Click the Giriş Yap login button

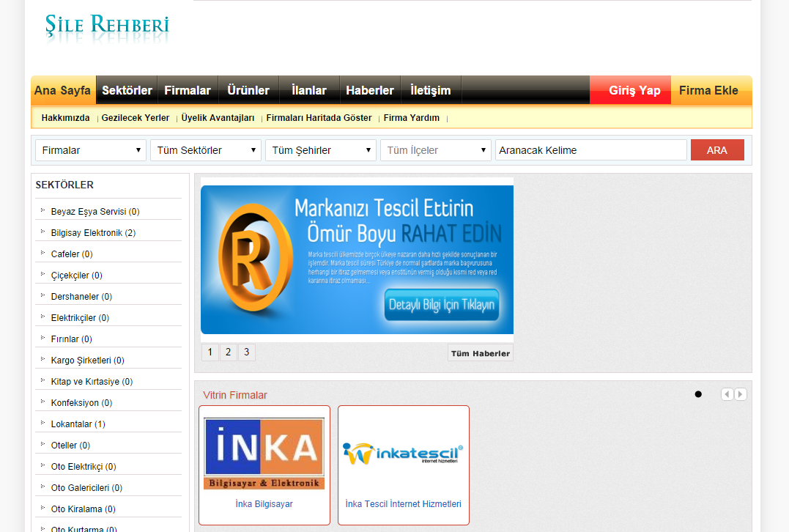click(x=634, y=90)
